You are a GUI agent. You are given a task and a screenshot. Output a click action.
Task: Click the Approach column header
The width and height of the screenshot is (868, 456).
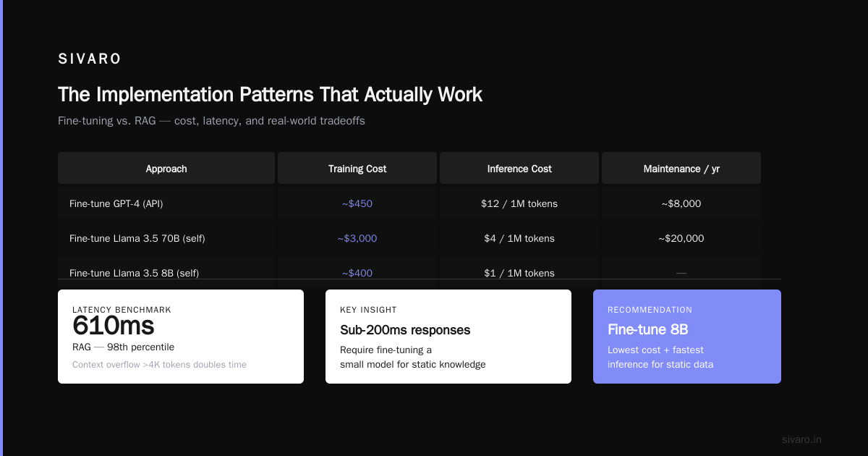pos(166,169)
